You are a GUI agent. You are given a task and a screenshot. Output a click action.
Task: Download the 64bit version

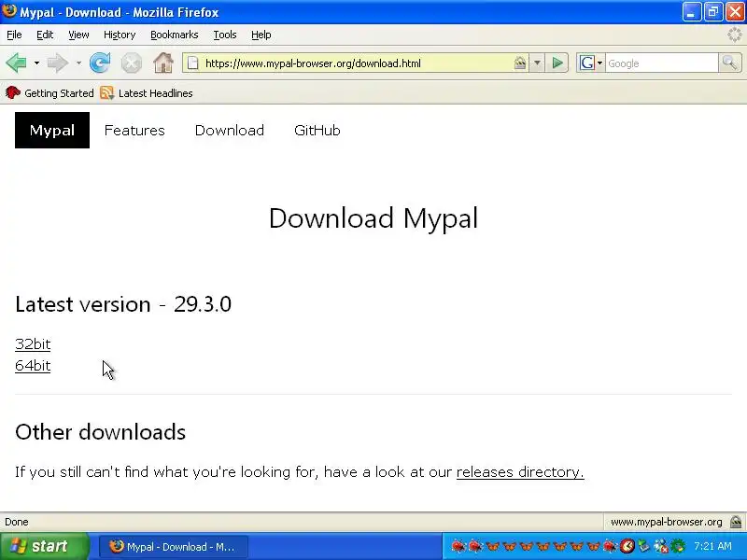[x=33, y=366]
